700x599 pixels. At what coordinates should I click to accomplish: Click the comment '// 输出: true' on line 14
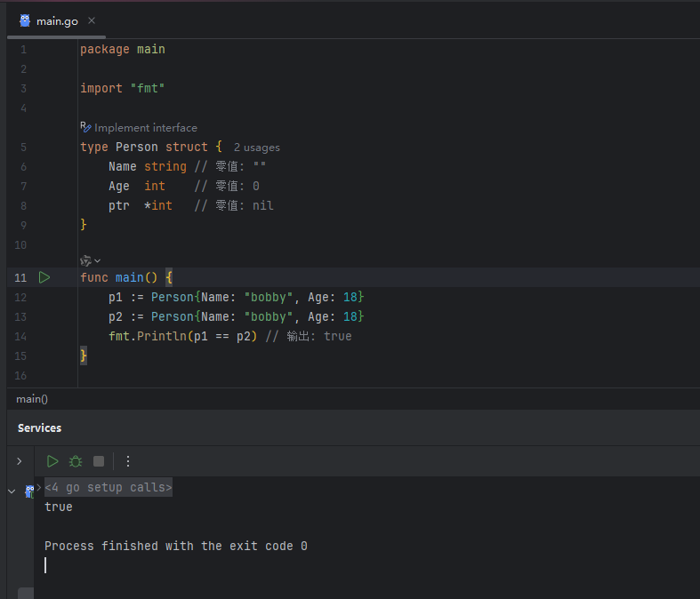click(x=309, y=337)
